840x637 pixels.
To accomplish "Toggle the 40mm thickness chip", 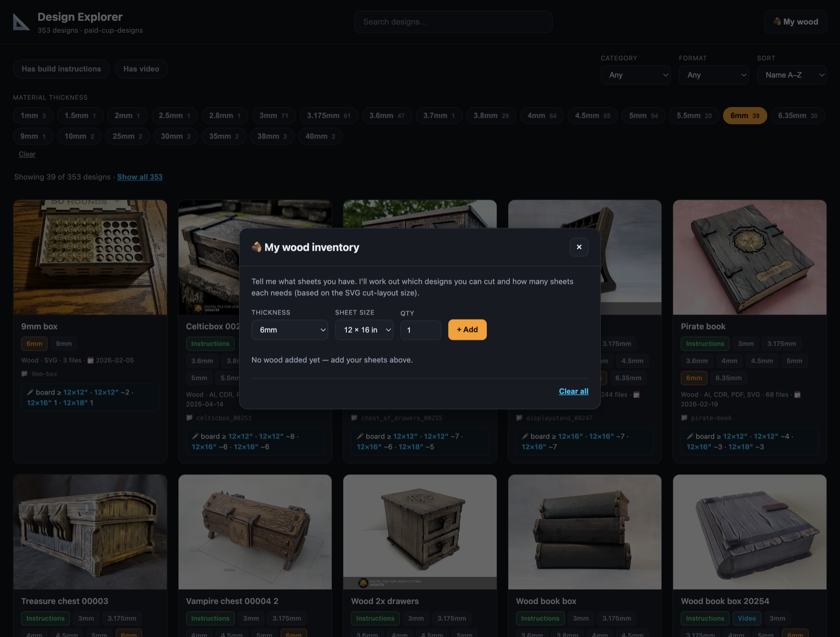I will [320, 136].
